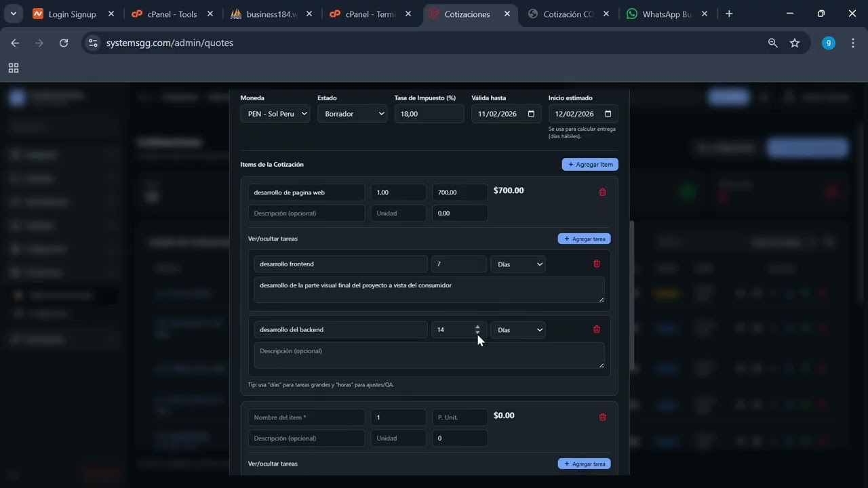Image resolution: width=868 pixels, height=488 pixels.
Task: Close the Login Signup tab
Action: pyautogui.click(x=111, y=14)
